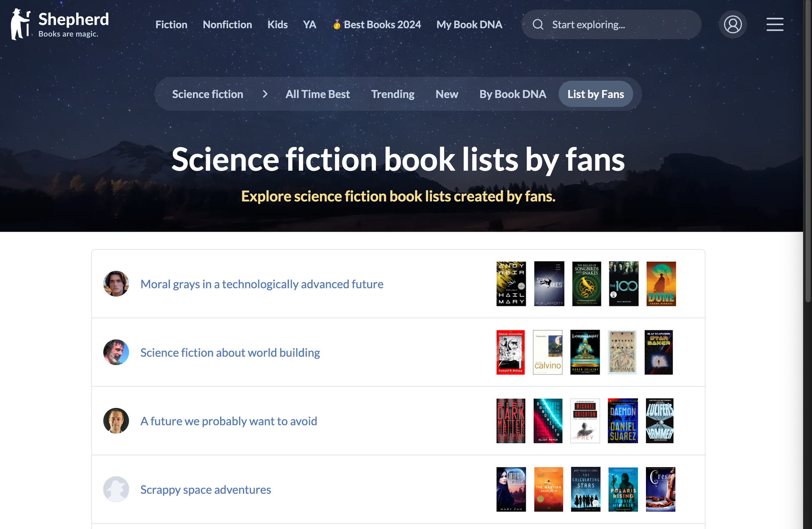Click avatar beside world building list
The image size is (812, 529).
click(116, 352)
